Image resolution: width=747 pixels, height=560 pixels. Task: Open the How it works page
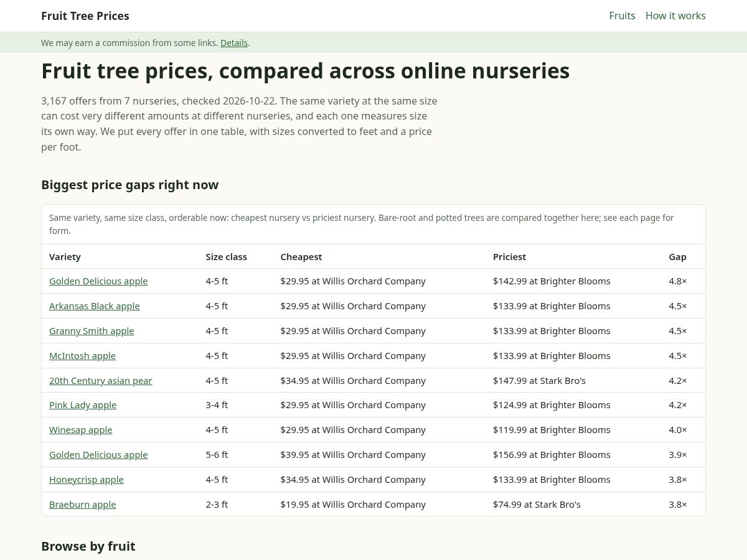tap(675, 16)
